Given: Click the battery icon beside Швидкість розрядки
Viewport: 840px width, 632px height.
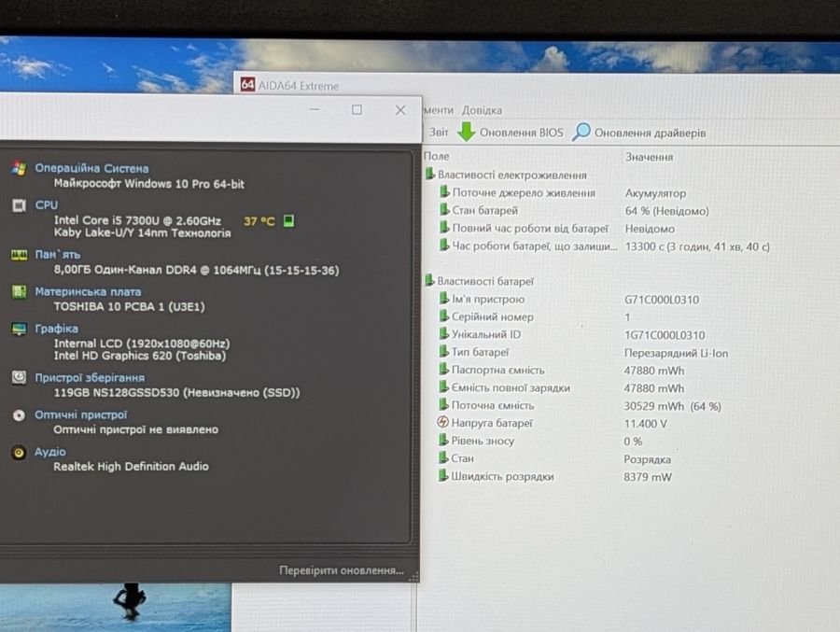Looking at the screenshot, I should (443, 475).
